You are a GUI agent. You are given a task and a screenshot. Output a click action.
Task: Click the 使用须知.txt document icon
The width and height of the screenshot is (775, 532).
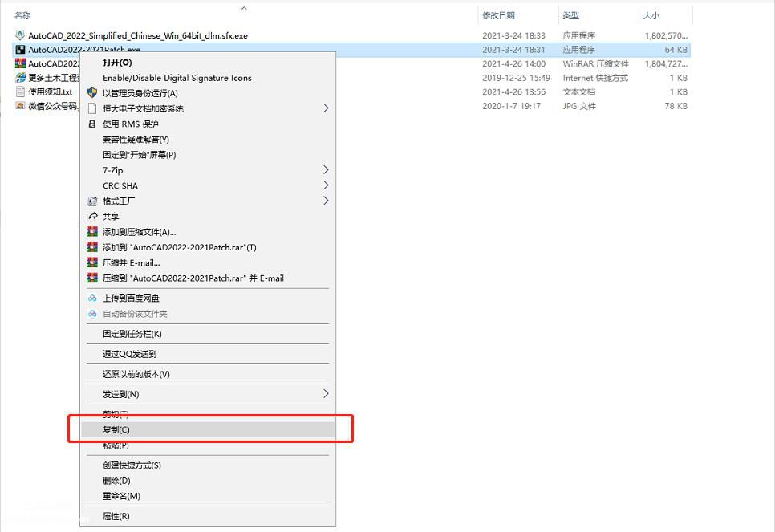pyautogui.click(x=20, y=91)
